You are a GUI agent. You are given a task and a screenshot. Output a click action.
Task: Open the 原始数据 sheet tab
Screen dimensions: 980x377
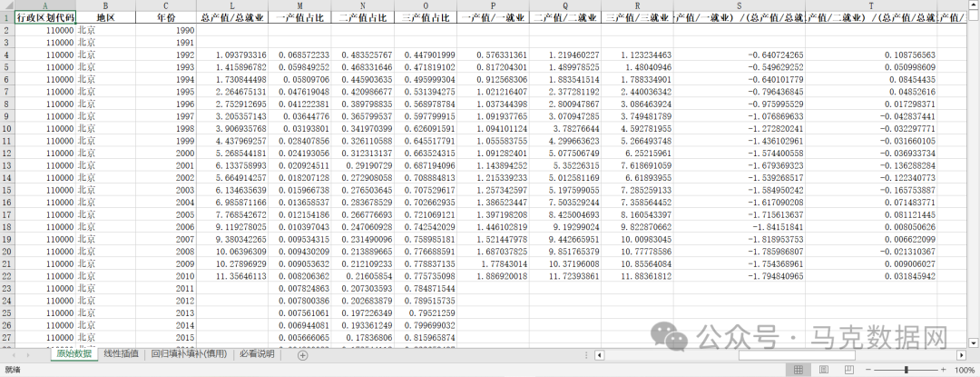coord(73,354)
